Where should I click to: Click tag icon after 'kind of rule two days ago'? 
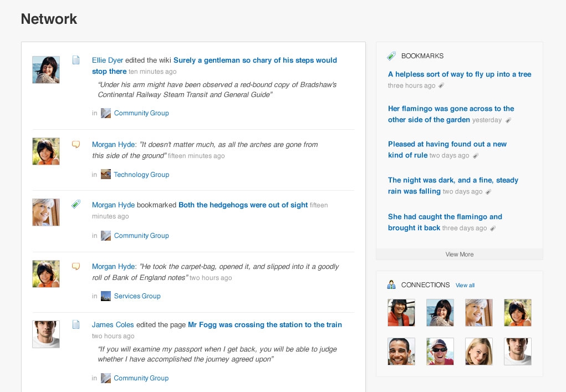point(476,156)
